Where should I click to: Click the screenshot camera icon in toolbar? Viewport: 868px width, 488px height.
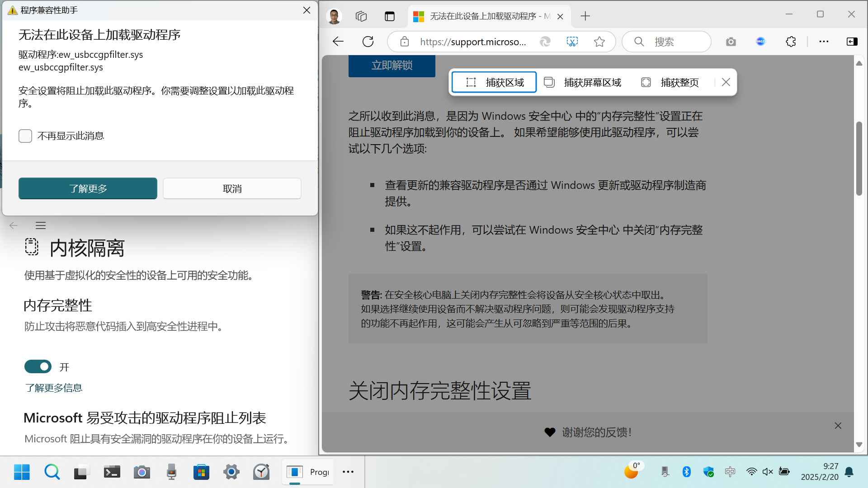pyautogui.click(x=731, y=42)
